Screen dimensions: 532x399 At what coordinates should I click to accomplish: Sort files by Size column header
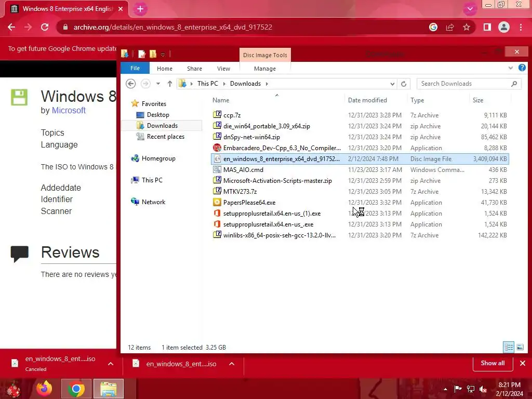478,100
